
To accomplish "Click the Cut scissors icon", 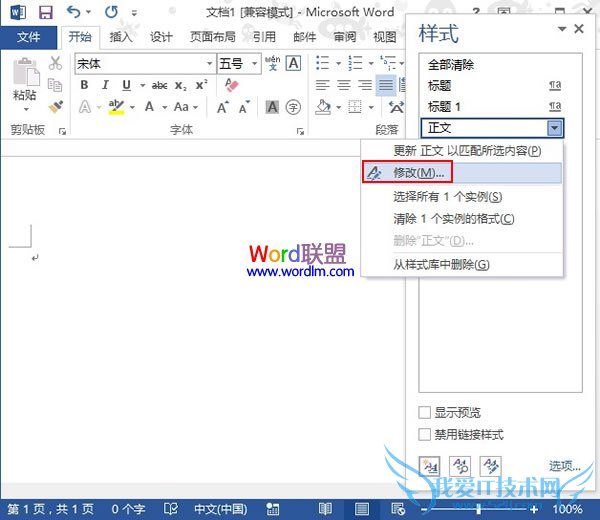I will tap(55, 63).
